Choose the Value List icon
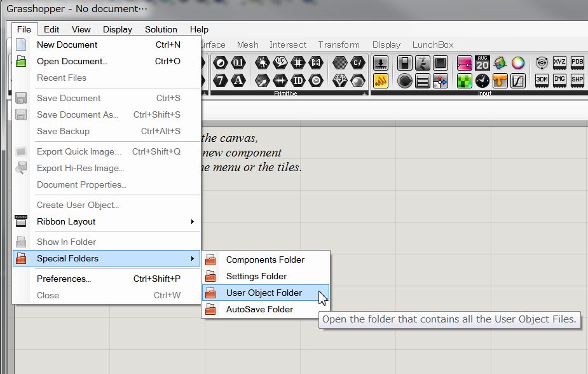This screenshot has height=374, width=588. (423, 81)
